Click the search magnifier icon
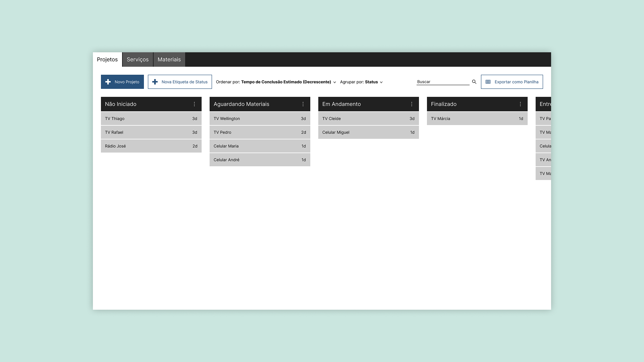 [474, 82]
